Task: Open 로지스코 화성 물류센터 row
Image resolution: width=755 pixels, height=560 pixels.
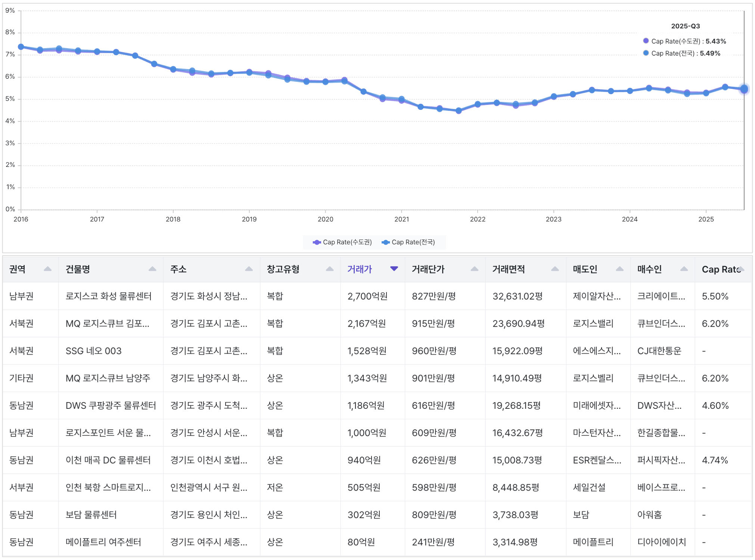Action: click(108, 296)
